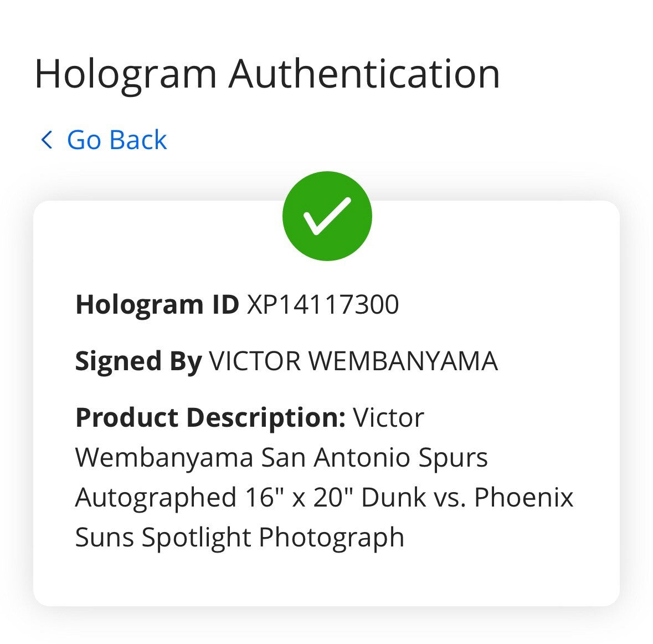Select the Hologram Authentication heading
The width and height of the screenshot is (653, 644).
coord(267,75)
